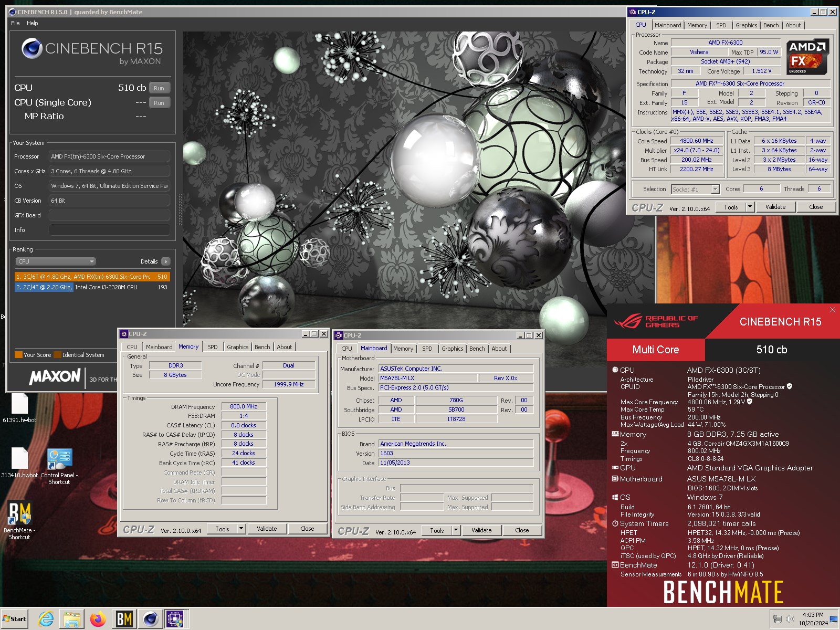Open the File menu in Cinebench
840x630 pixels.
click(x=15, y=23)
